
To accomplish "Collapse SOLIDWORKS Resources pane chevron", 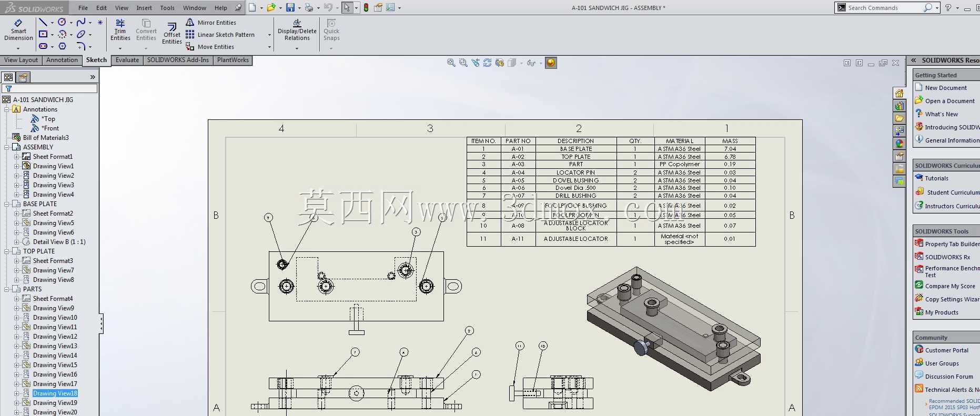I will (x=914, y=60).
